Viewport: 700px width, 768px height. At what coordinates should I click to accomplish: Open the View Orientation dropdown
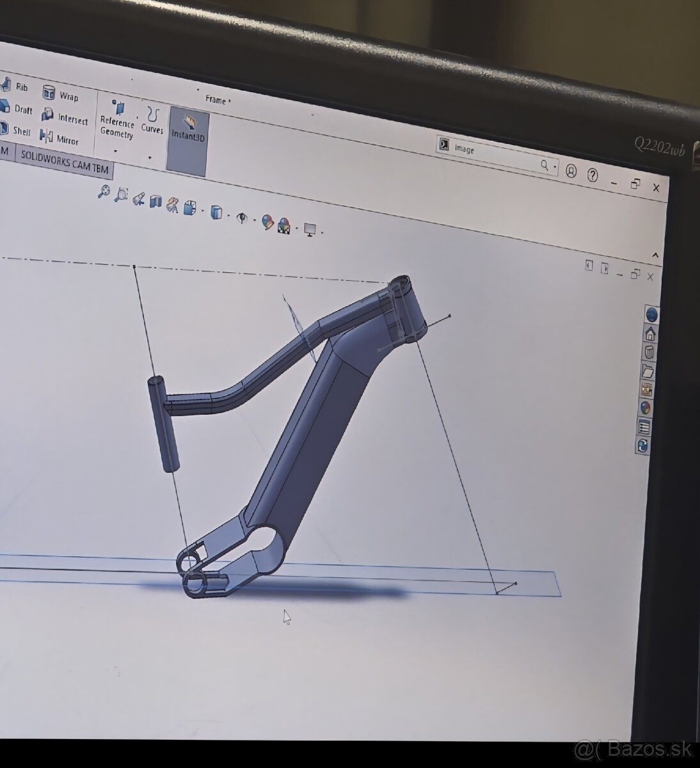tap(202, 211)
